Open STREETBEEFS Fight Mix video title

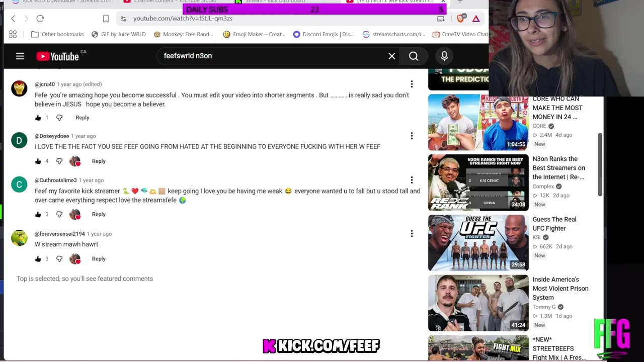click(559, 348)
